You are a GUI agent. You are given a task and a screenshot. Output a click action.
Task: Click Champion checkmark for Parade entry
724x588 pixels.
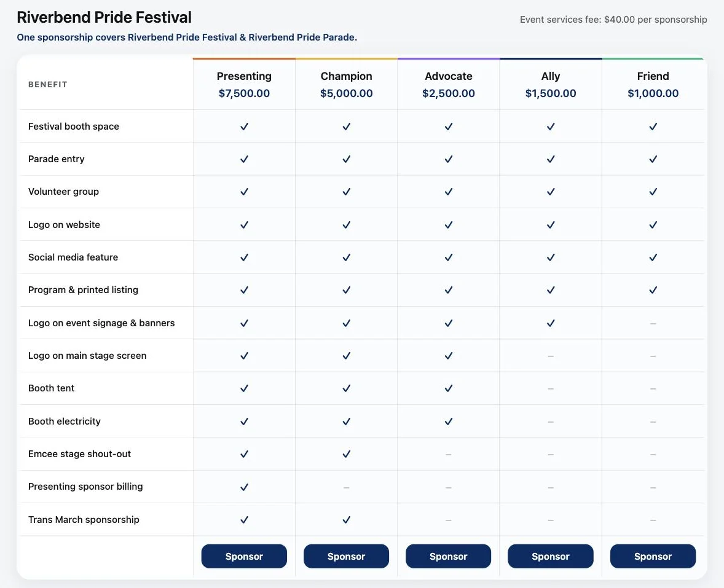(346, 159)
